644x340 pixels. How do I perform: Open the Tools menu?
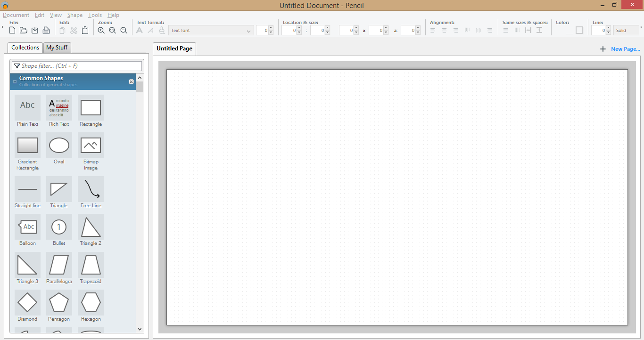95,15
